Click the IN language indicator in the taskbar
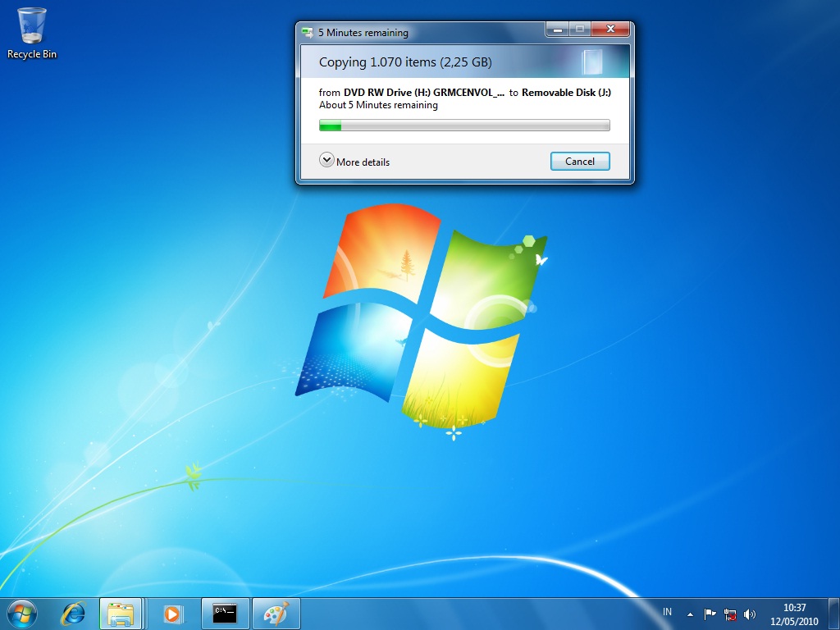This screenshot has width=840, height=630. [667, 612]
